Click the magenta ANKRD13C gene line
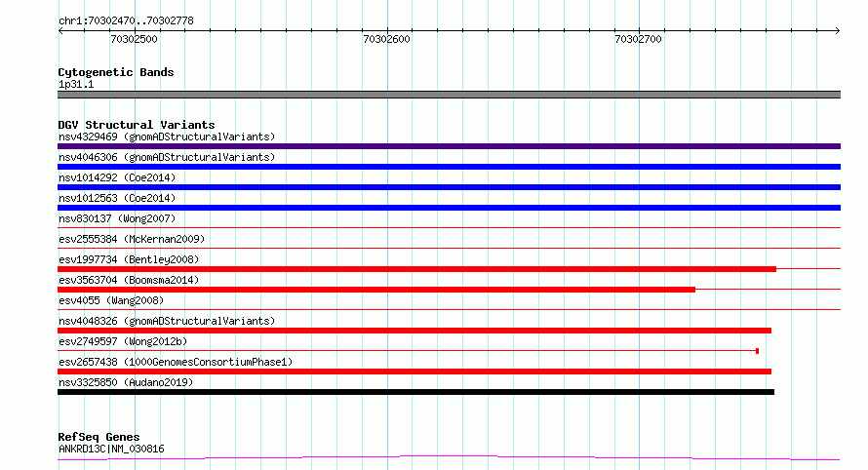Image resolution: width=868 pixels, height=470 pixels. tap(449, 457)
